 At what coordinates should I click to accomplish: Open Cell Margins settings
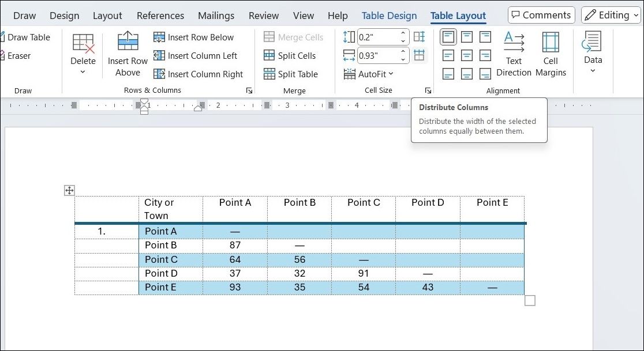[551, 54]
